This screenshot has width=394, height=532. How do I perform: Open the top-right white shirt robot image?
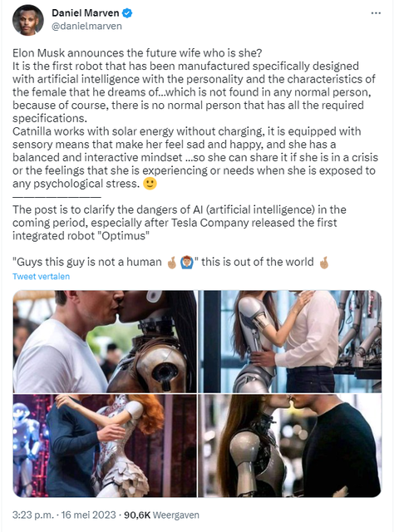[290, 342]
